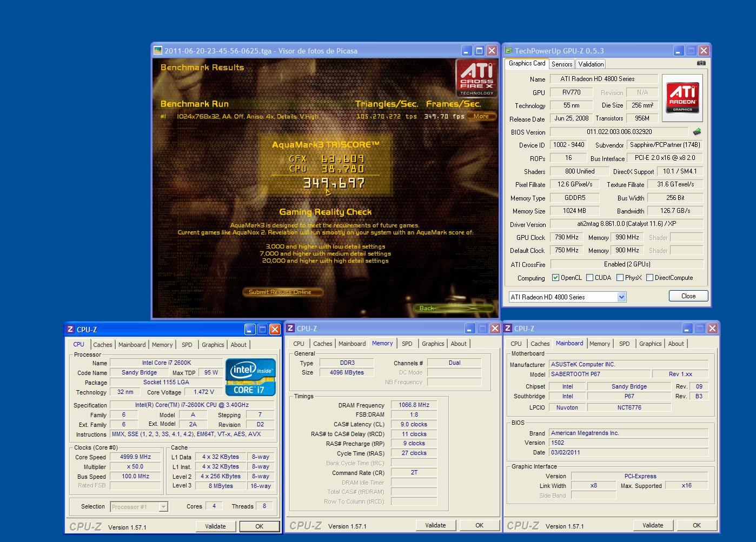Toggle the OpenCL checkbox in GPU-Z
Viewport: 756px width, 542px height.
pos(555,278)
